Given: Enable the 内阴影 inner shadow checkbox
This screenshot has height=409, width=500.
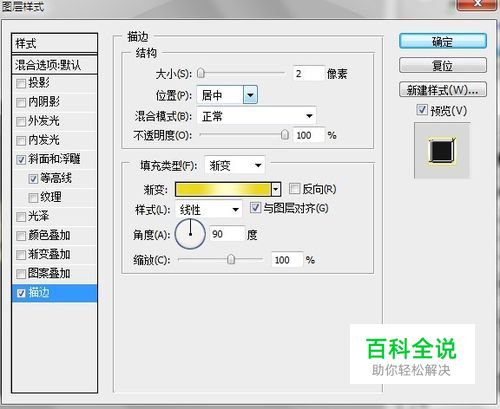Looking at the screenshot, I should (x=21, y=102).
